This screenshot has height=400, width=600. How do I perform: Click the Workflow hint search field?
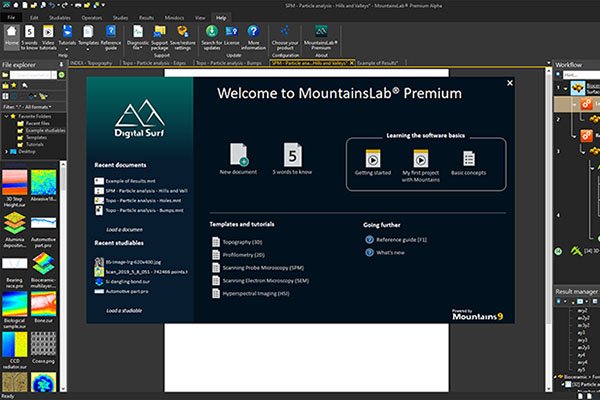(581, 75)
